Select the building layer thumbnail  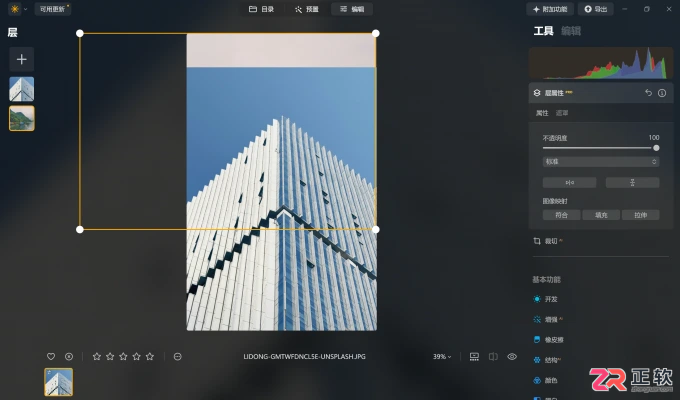pos(22,89)
